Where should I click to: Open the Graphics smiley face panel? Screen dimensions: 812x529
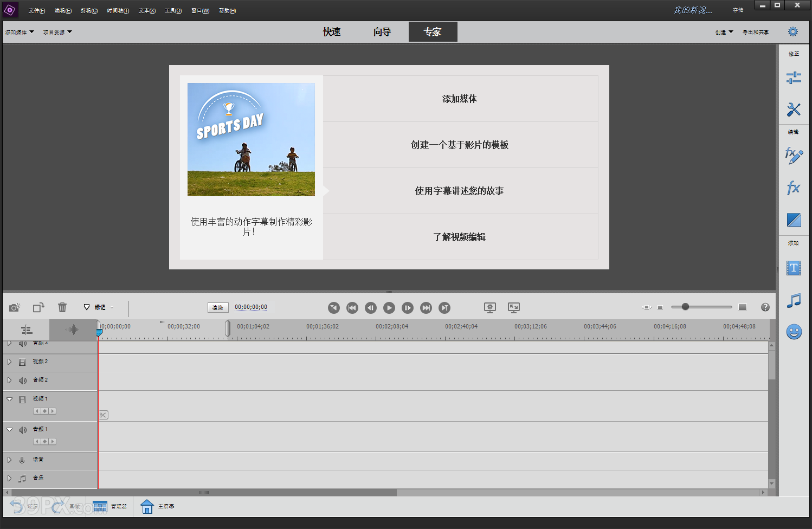[794, 332]
